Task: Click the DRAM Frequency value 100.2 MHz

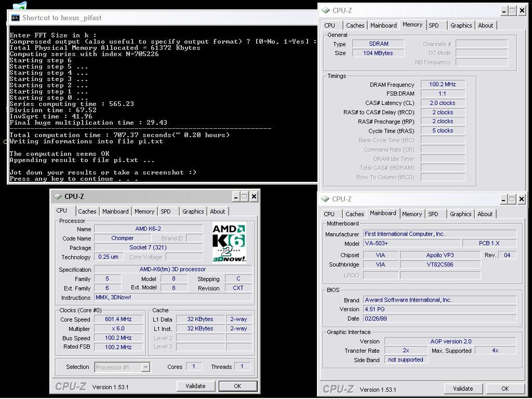Action: (443, 85)
